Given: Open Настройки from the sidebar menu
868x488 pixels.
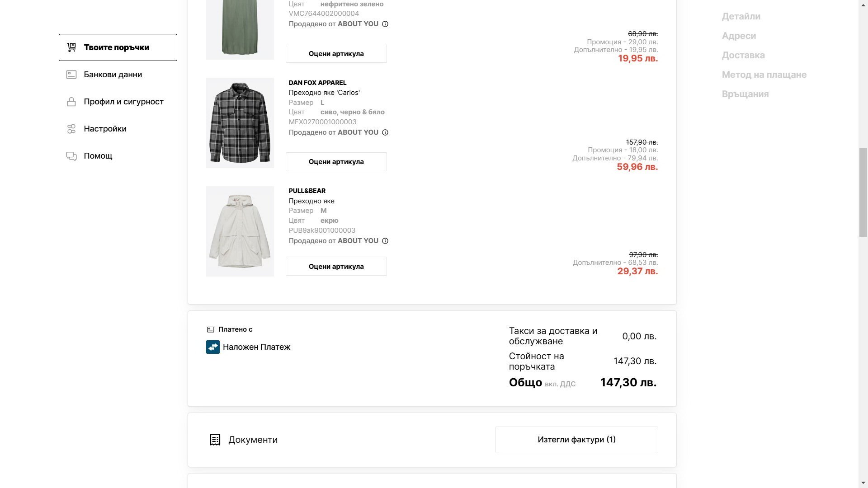Looking at the screenshot, I should (105, 129).
